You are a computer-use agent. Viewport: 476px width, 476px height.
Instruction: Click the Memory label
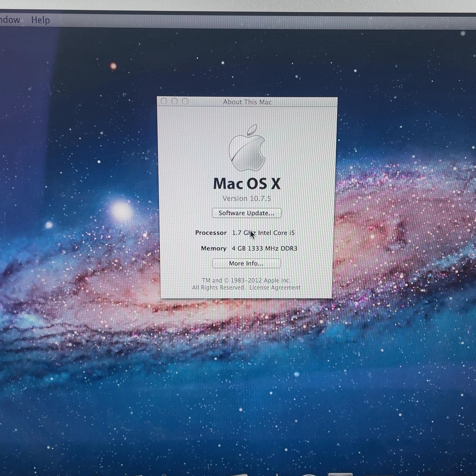click(213, 248)
